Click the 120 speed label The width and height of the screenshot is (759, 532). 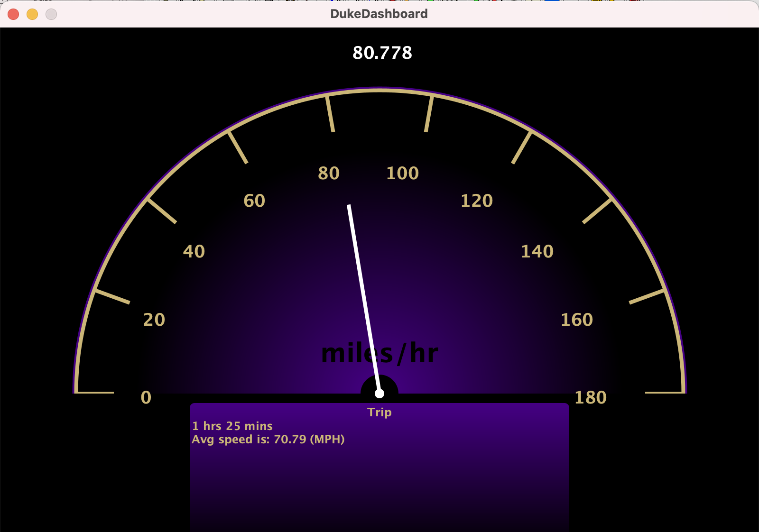point(477,201)
